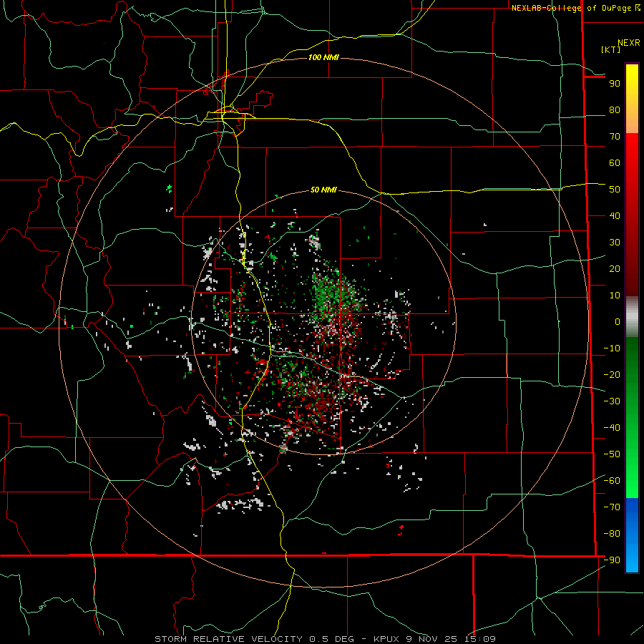Click the 0 value on velocity scale
Viewport: 644px width, 644px height.
pos(618,322)
